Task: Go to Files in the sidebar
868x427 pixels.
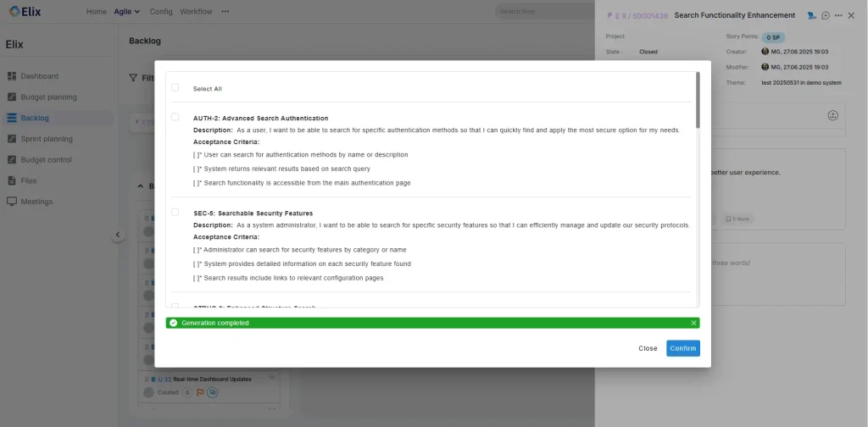Action: [28, 180]
